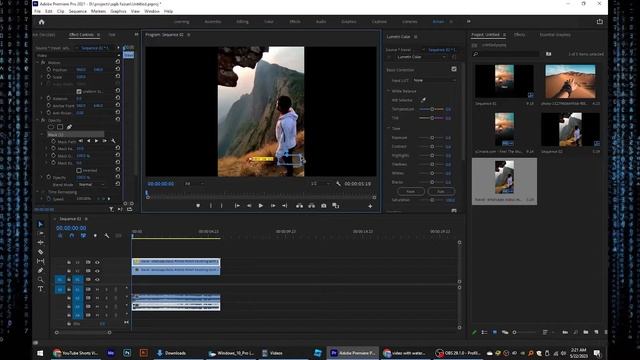Toggle third video track eye visibility
The image size is (640, 360).
(x=97, y=280)
